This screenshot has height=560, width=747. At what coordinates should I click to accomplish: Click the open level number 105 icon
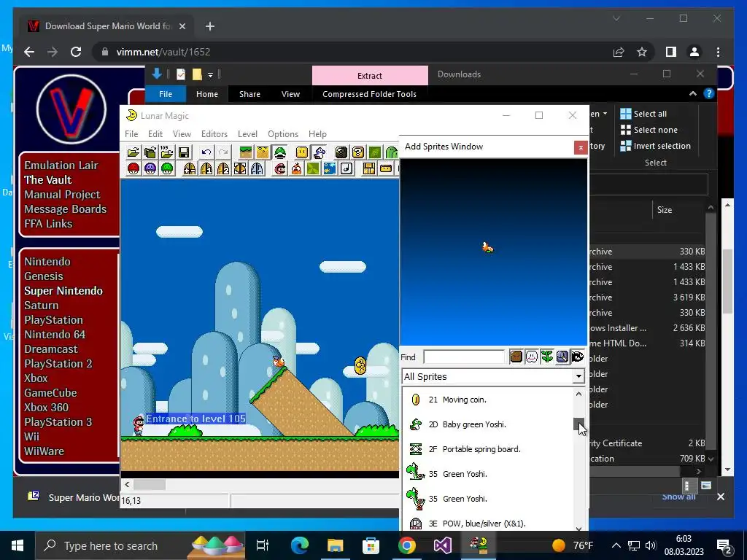pyautogui.click(x=167, y=152)
